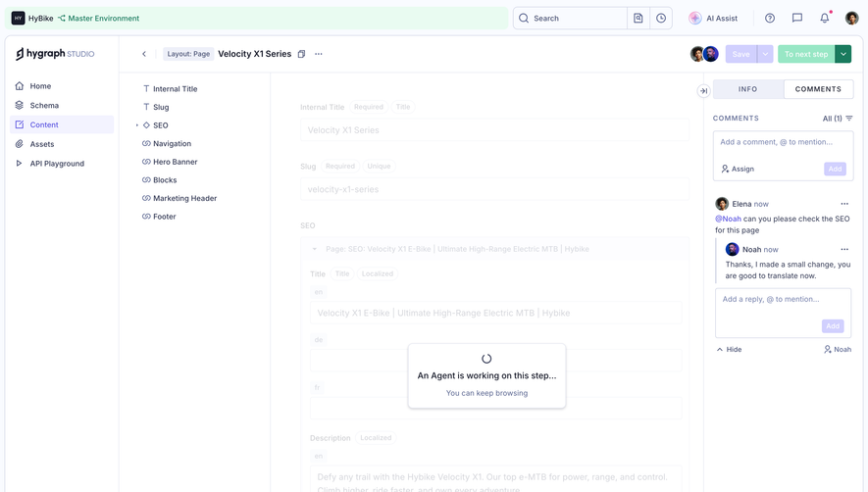Click Noah's avatar in reply

point(733,249)
